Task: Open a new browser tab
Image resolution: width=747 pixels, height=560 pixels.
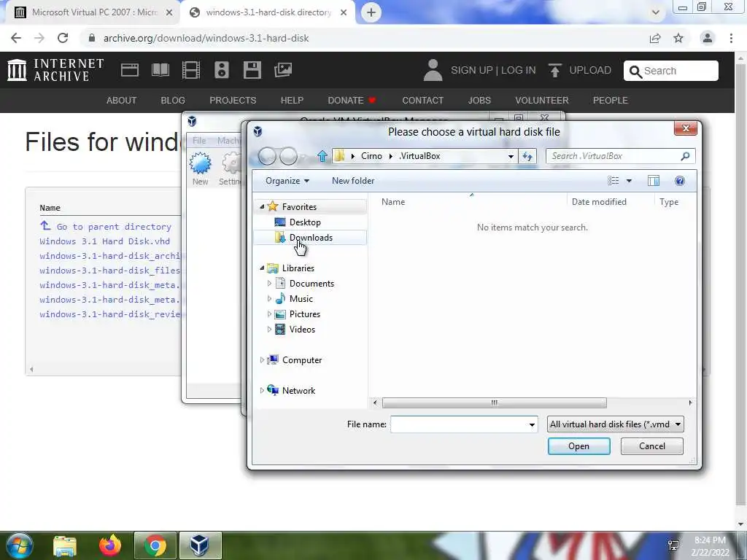Action: (371, 12)
